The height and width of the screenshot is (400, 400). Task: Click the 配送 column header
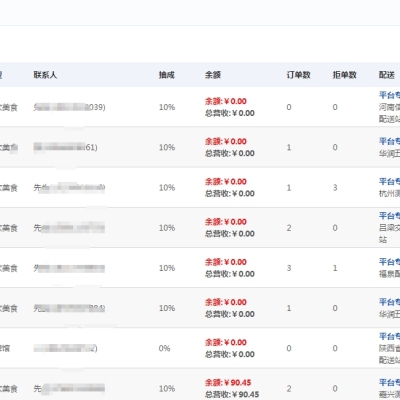(x=387, y=75)
